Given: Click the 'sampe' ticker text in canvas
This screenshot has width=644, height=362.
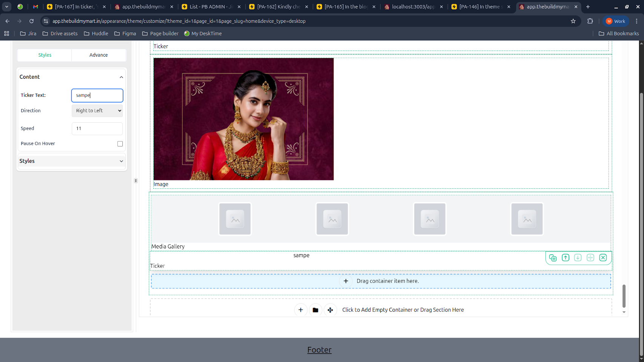Looking at the screenshot, I should pyautogui.click(x=301, y=256).
